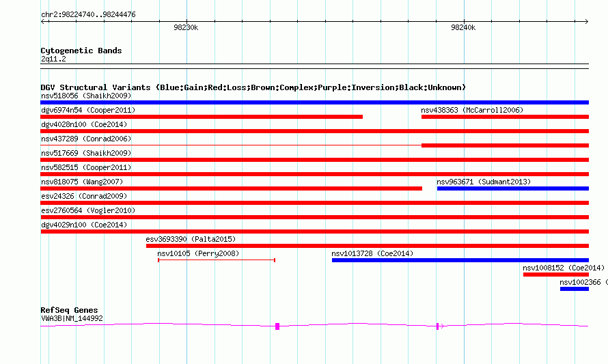Click the nsv518056 (Shaikh2009) label
The width and height of the screenshot is (608, 364).
point(86,96)
